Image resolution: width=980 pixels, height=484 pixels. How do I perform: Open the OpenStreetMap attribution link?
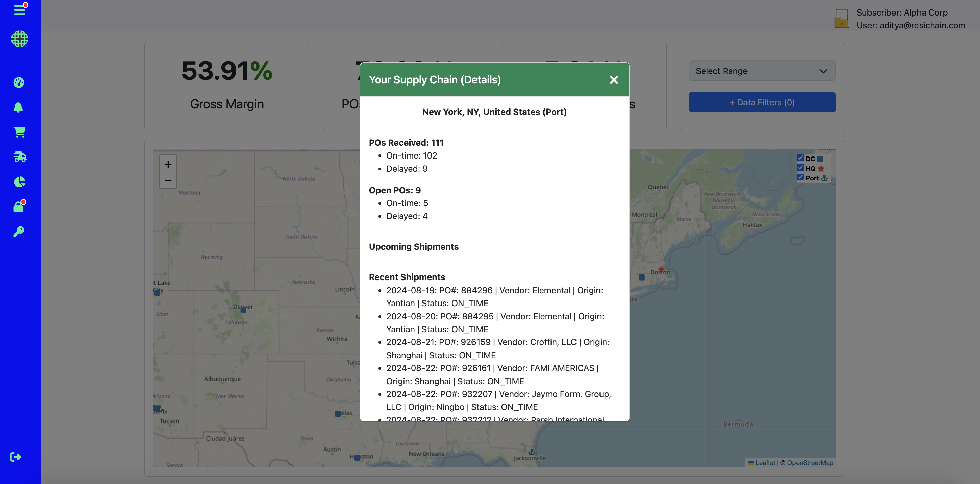point(810,463)
